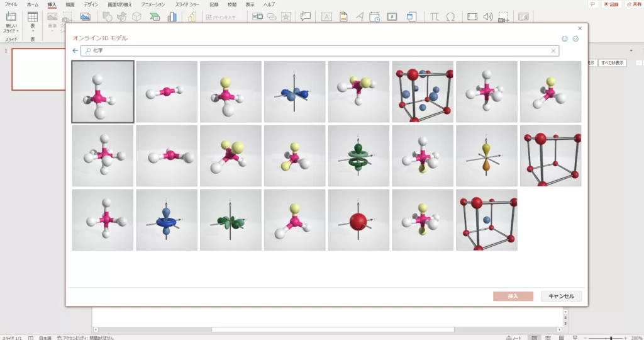Viewport: 644px width, 340px height.
Task: Open the 挿入 ribbon tab
Action: click(52, 4)
